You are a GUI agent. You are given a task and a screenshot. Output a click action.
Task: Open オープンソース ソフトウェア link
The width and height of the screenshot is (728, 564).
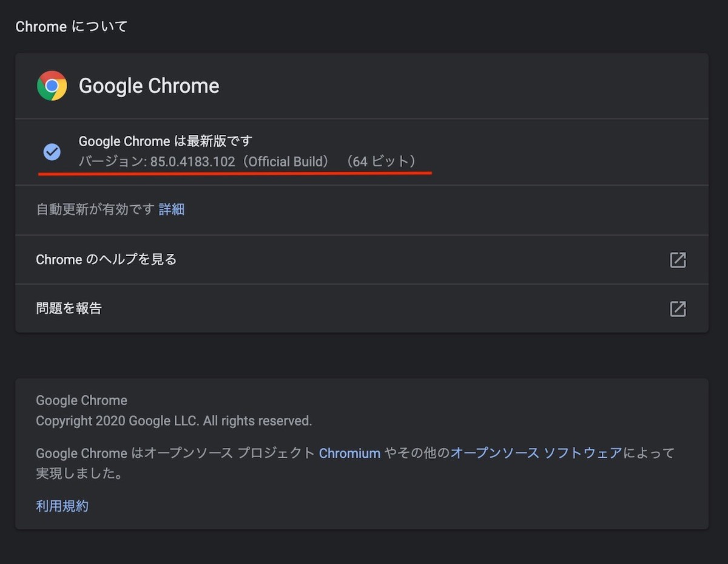[536, 453]
